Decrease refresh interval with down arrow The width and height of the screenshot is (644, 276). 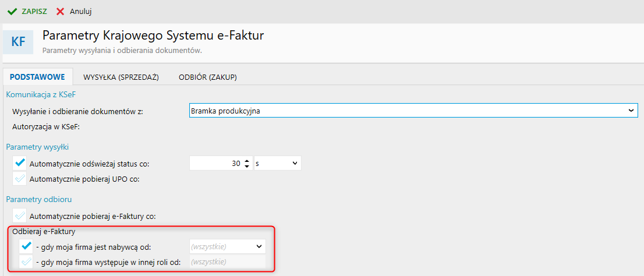tap(247, 167)
